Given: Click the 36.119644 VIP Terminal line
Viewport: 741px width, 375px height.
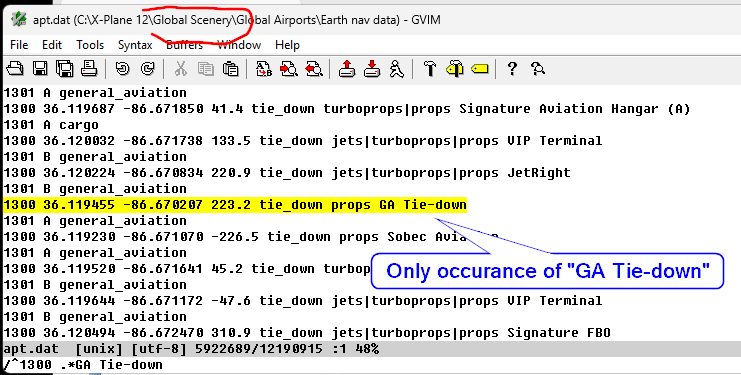Looking at the screenshot, I should 302,301.
